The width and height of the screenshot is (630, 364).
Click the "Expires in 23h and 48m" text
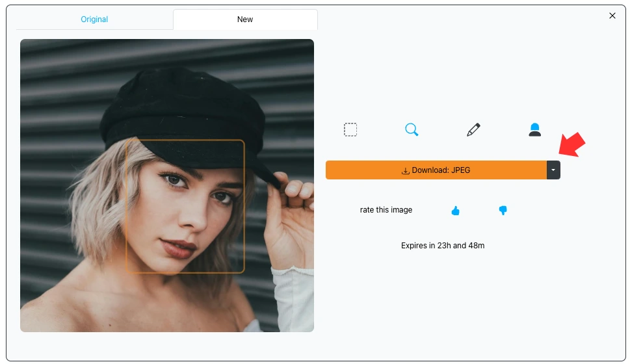coord(443,246)
